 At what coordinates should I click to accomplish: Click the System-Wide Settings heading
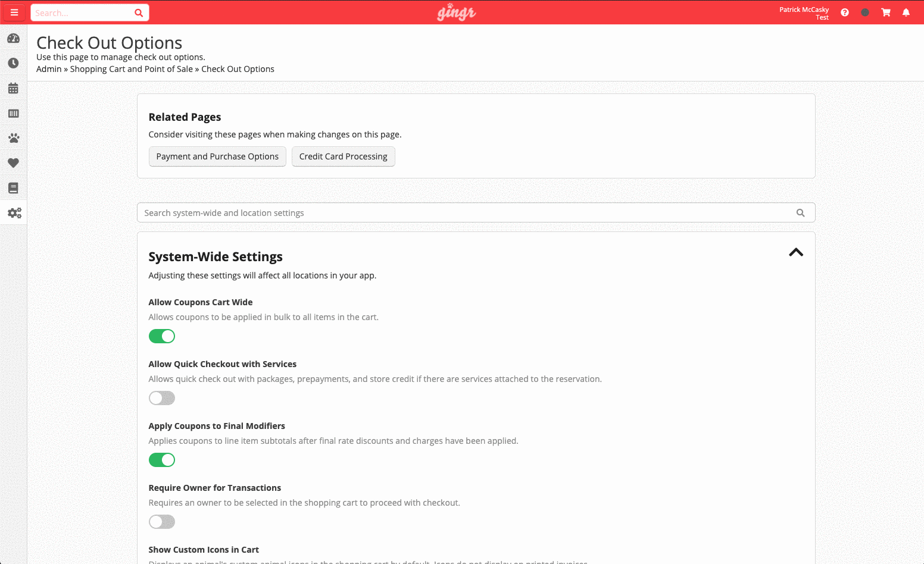(x=216, y=257)
